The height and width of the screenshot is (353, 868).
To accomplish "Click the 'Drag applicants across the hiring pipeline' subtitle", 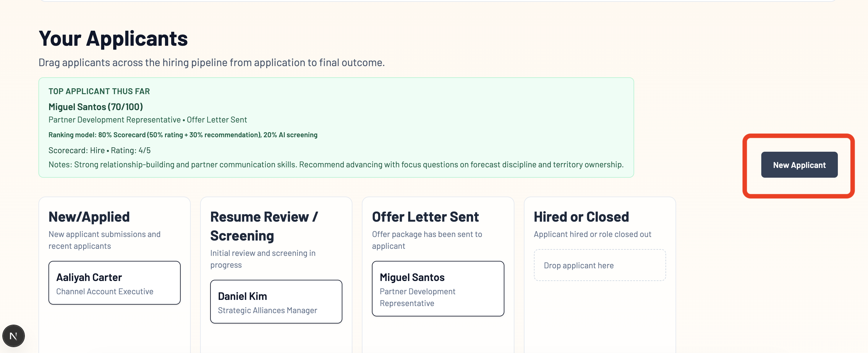I will 211,63.
